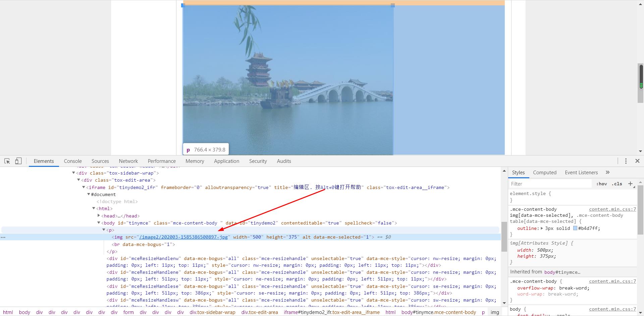Open the image src link /image2/202003-1585386500897-jpg

(x=183, y=237)
